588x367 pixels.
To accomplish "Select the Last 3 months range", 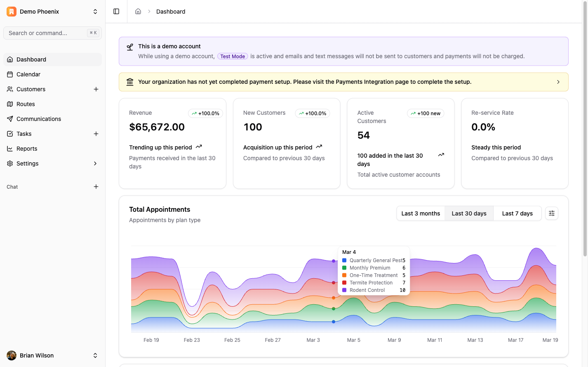I will (x=421, y=213).
